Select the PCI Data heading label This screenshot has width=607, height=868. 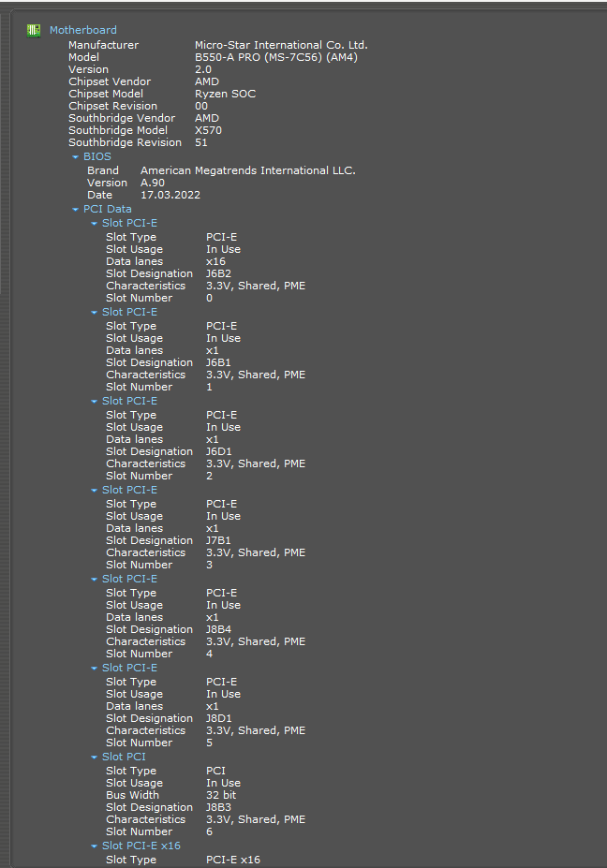[108, 209]
